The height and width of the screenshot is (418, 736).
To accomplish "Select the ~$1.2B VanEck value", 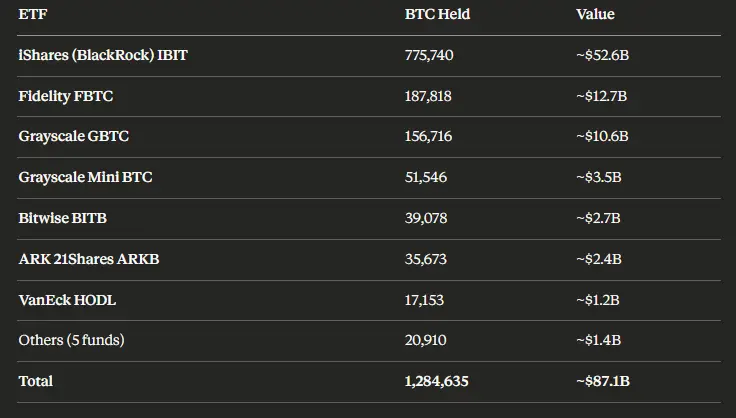I will click(598, 299).
